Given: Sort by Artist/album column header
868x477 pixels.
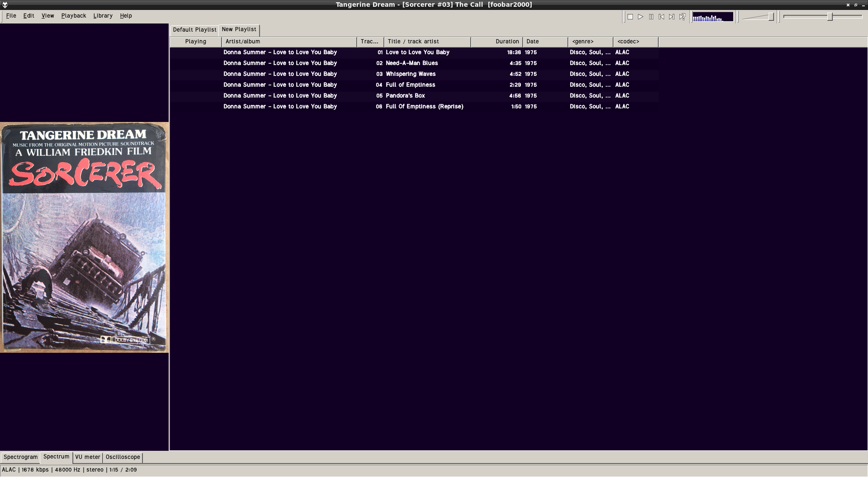Looking at the screenshot, I should point(289,42).
